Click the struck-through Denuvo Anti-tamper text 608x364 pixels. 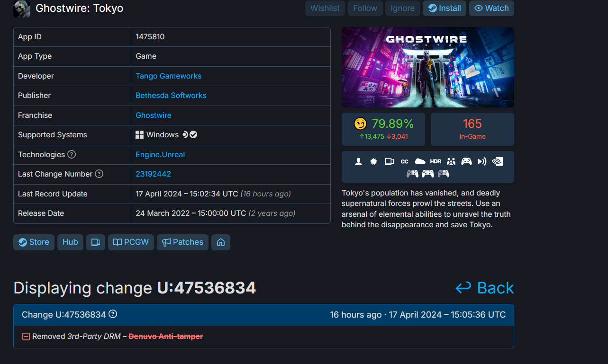click(166, 336)
